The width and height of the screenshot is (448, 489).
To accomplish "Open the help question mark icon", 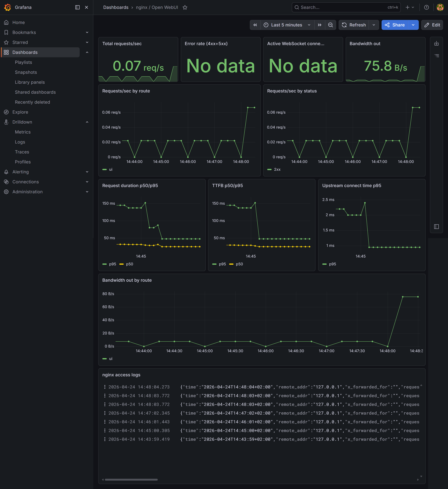I will pyautogui.click(x=426, y=7).
